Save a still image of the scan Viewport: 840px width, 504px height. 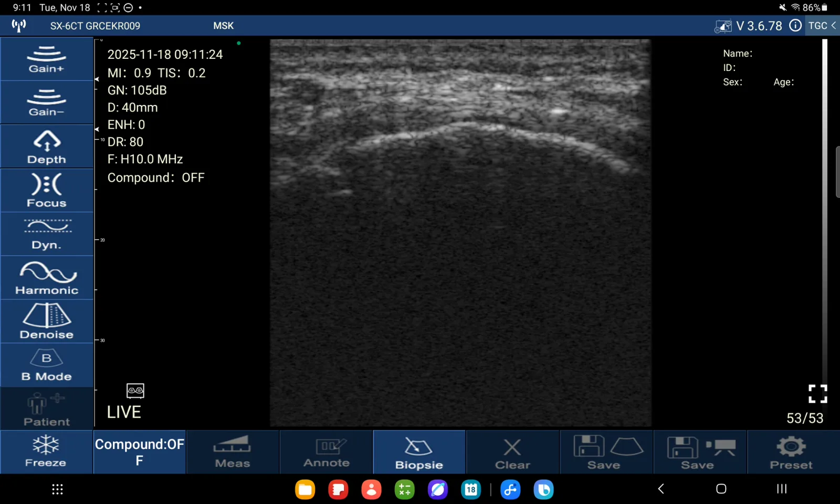pos(606,452)
